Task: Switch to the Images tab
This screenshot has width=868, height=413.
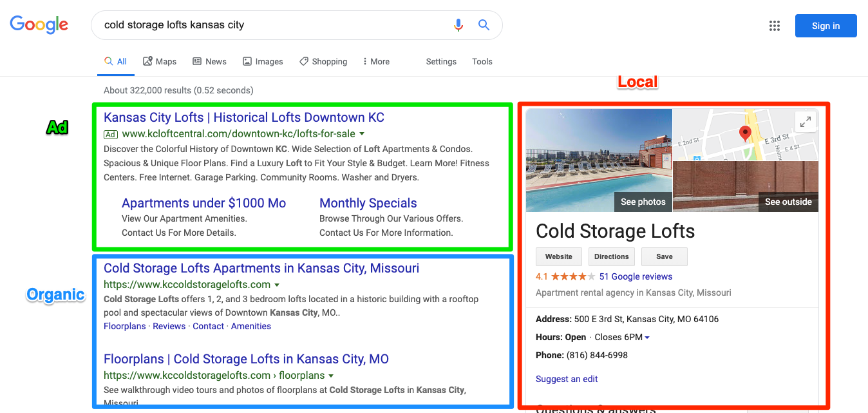Action: pos(263,62)
